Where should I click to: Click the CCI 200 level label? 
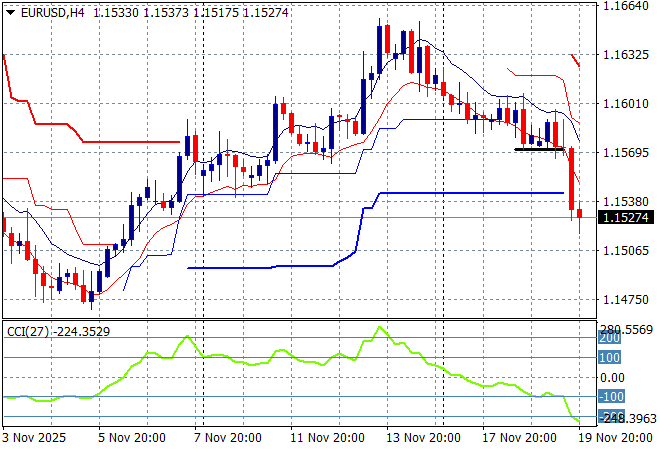pos(610,338)
